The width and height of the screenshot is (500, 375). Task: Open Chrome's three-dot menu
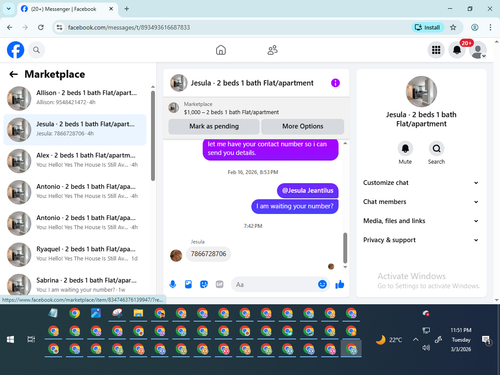point(490,27)
